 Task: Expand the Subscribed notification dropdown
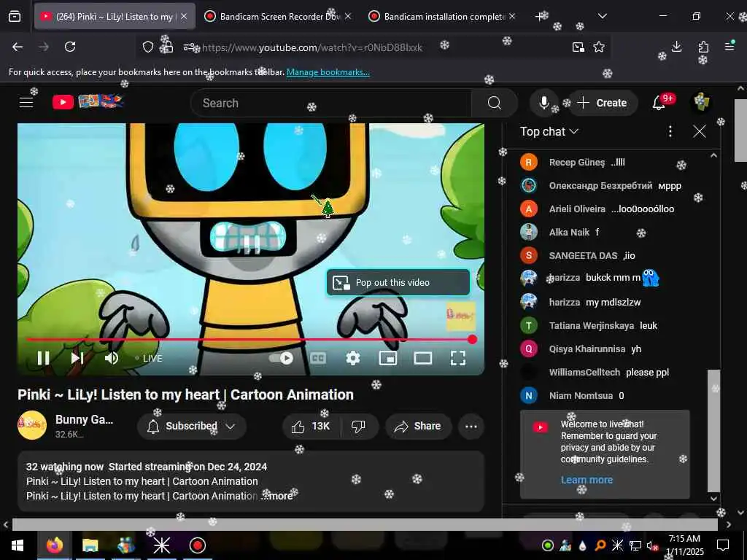(x=192, y=426)
